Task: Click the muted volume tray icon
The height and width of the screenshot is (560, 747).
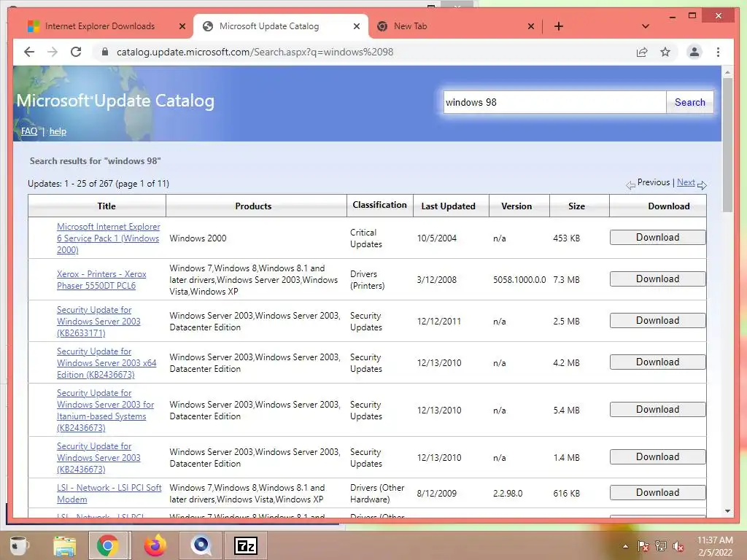Action: 678,546
